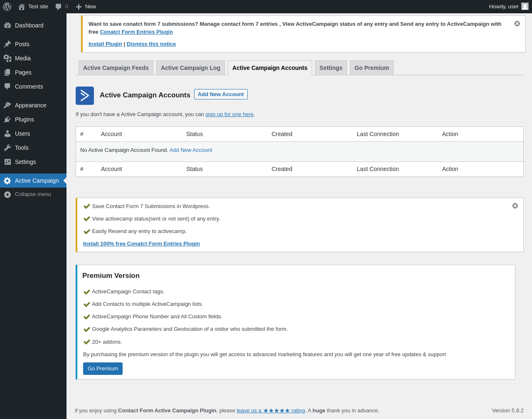
Task: Click the blue ActiveCampaign logo
Action: tap(85, 96)
